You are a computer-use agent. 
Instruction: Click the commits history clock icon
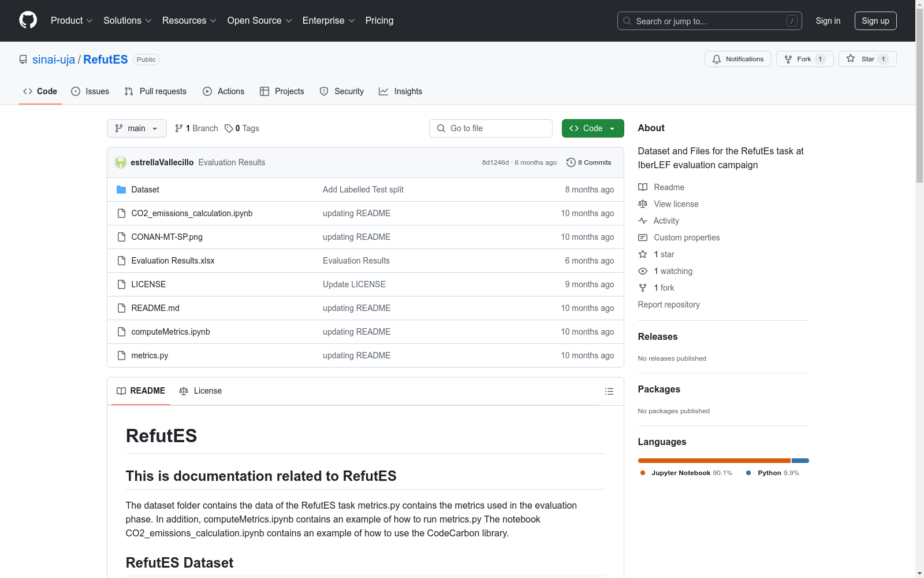click(x=571, y=162)
